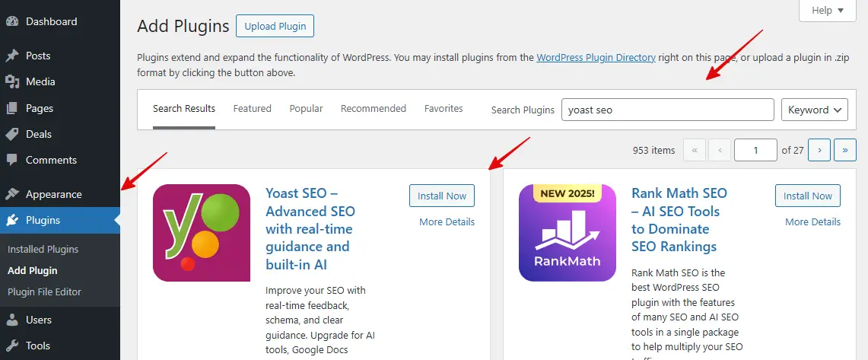Click the disabled previous page button
The width and height of the screenshot is (868, 360).
[720, 150]
